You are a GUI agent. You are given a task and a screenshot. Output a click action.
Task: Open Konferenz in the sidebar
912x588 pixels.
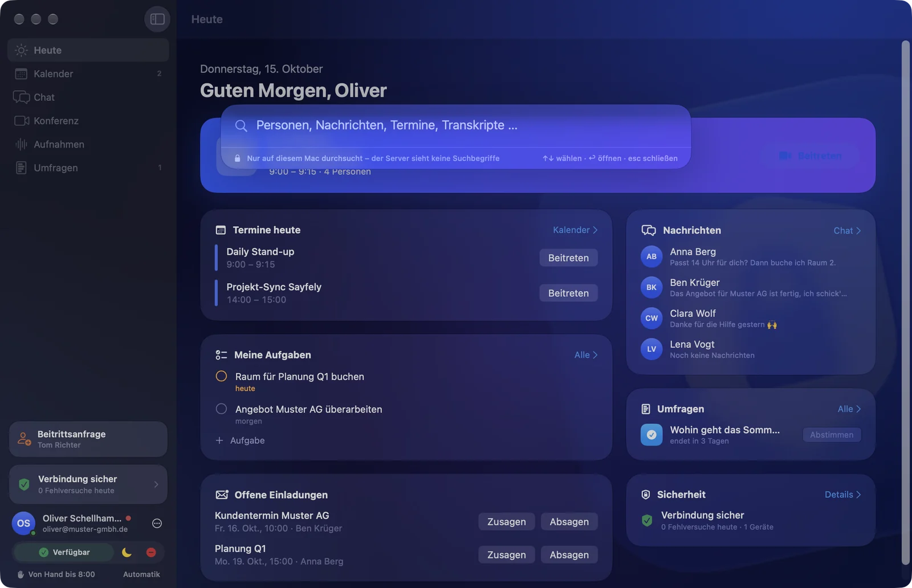coord(88,121)
